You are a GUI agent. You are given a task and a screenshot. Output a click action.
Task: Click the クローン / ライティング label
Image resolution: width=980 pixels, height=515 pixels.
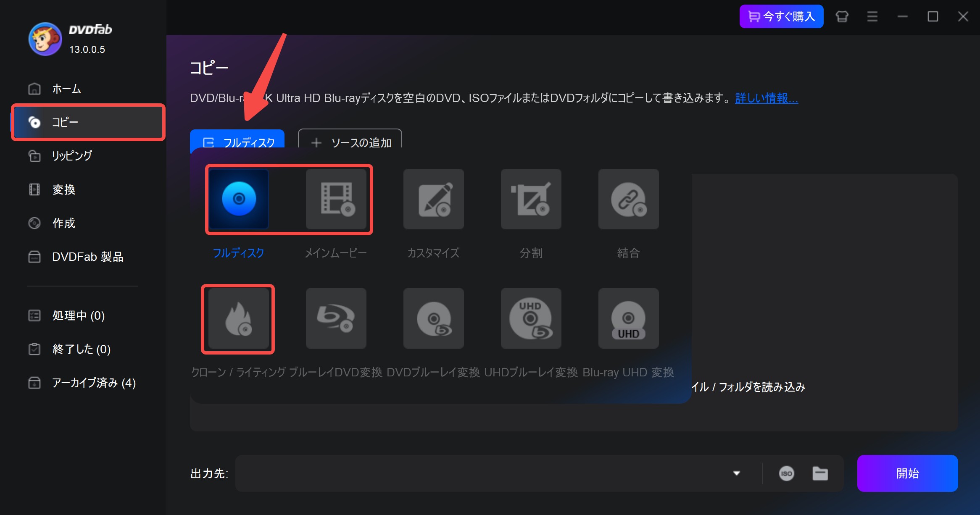(x=238, y=372)
